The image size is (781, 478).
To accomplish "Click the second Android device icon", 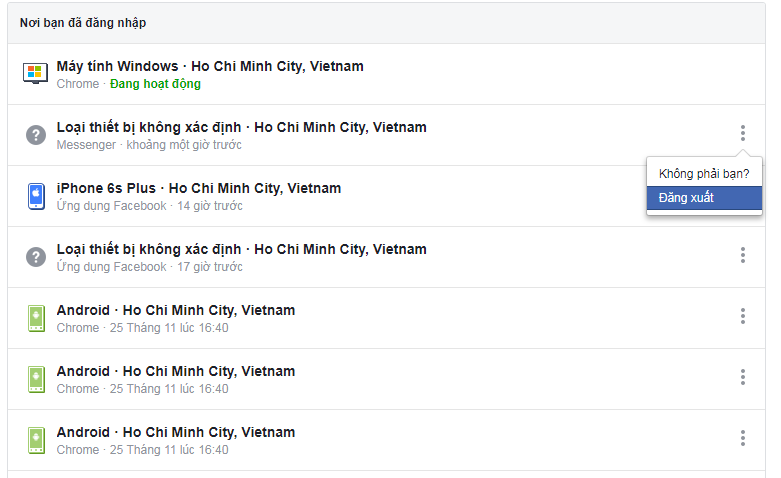I will point(36,379).
